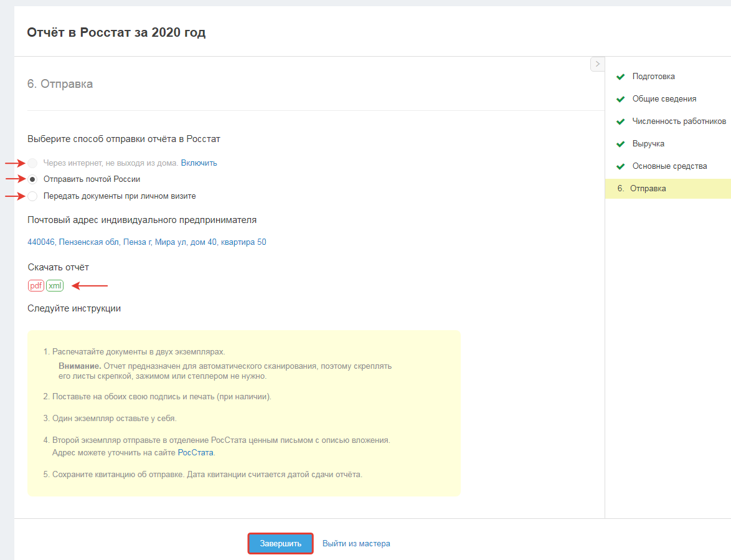Click the 'Выйти из мастера' link

[356, 544]
